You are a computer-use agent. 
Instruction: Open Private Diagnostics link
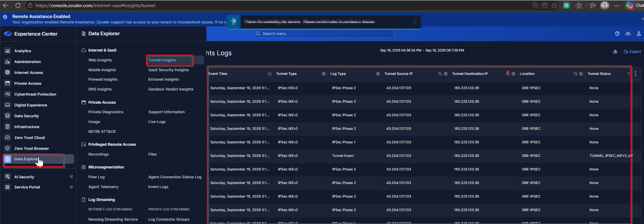click(x=106, y=112)
